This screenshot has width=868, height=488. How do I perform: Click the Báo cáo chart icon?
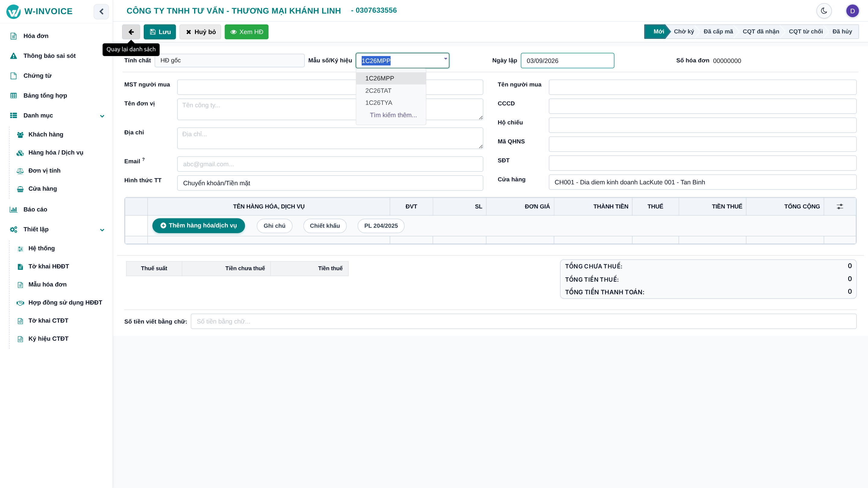coord(14,209)
